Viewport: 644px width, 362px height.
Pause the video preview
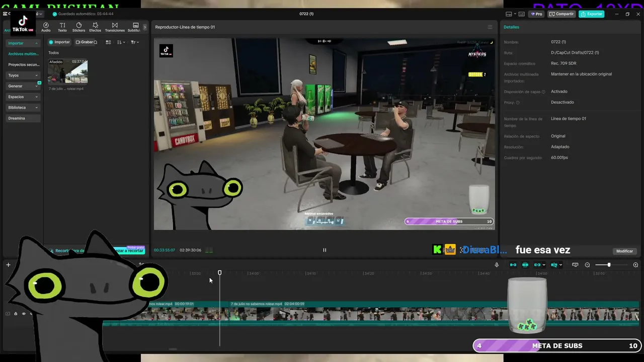325,250
